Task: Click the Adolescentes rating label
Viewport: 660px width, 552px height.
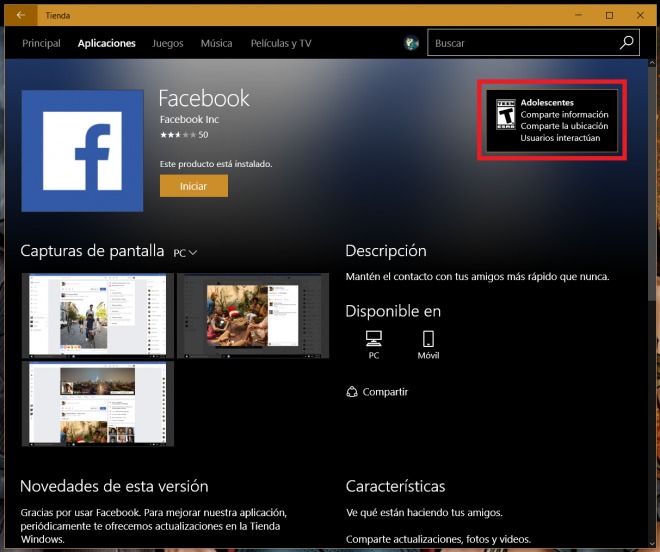Action: point(547,102)
